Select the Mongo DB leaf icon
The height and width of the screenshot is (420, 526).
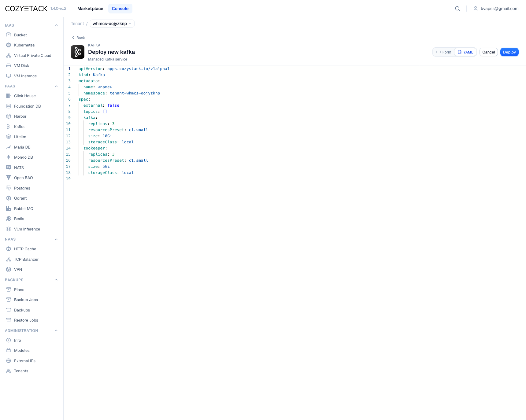(x=9, y=157)
